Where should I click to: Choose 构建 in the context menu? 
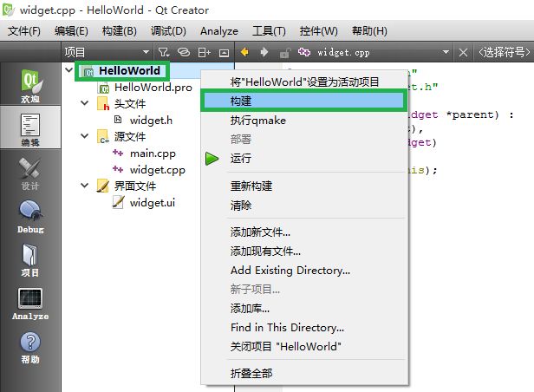pos(304,101)
